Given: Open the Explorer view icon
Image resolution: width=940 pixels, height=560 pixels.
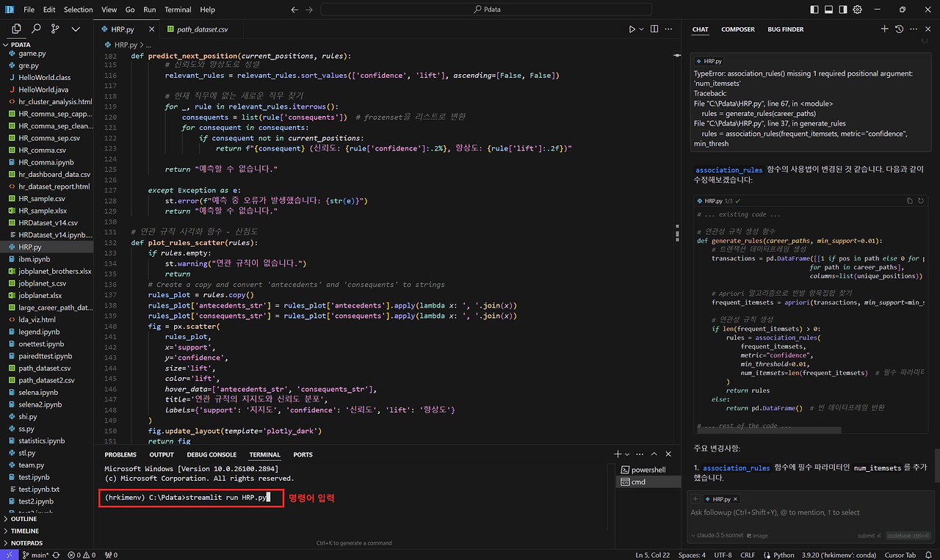Looking at the screenshot, I should [16, 29].
